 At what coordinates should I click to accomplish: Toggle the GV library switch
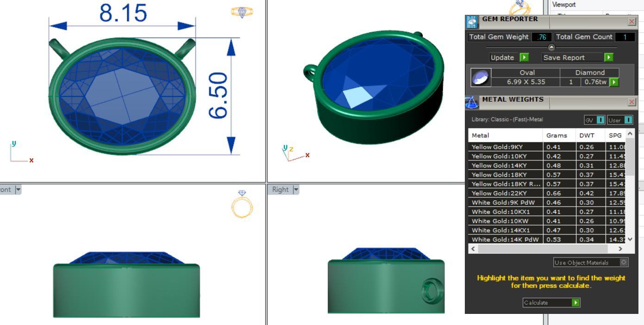(x=600, y=120)
